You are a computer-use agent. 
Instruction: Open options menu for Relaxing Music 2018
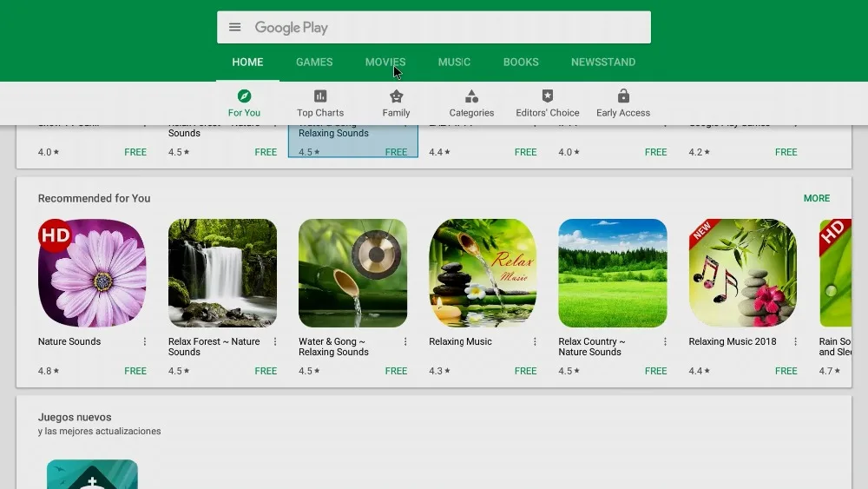click(x=795, y=341)
